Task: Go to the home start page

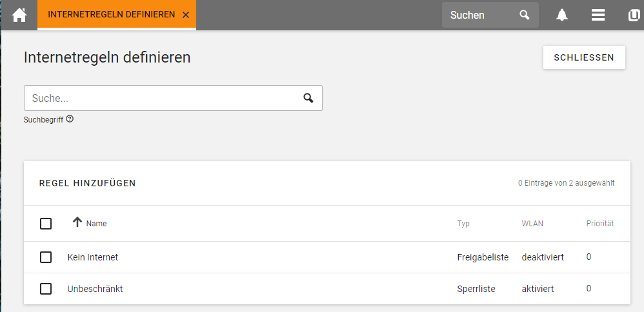Action: click(x=19, y=15)
